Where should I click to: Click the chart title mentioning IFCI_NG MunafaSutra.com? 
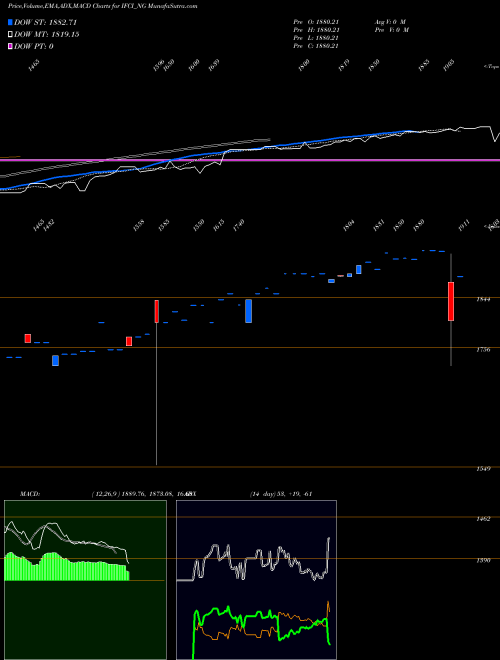(x=102, y=6)
